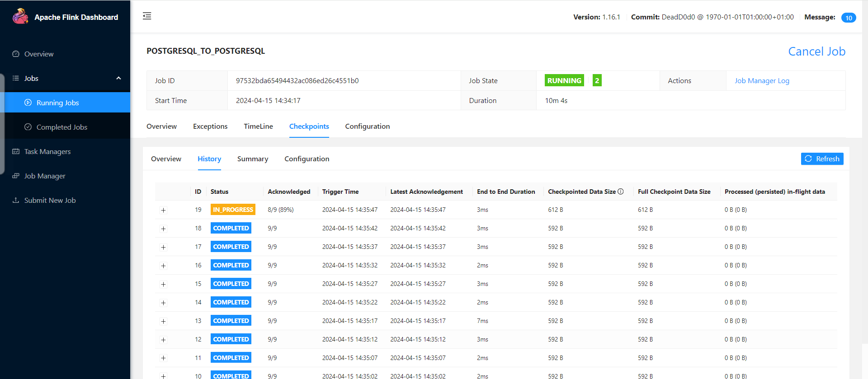Click the Full Checkpoint Data Size header
Viewport: 868px width, 379px height.
(674, 192)
